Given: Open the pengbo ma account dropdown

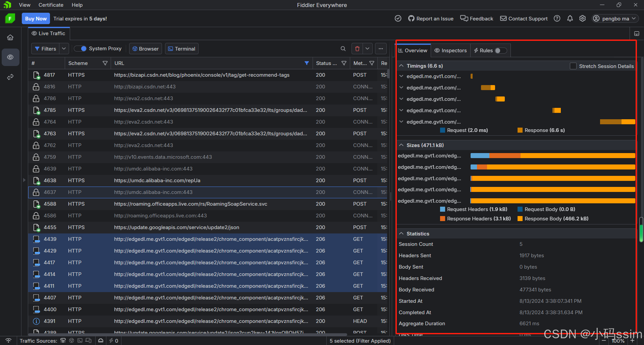Looking at the screenshot, I should pyautogui.click(x=615, y=19).
